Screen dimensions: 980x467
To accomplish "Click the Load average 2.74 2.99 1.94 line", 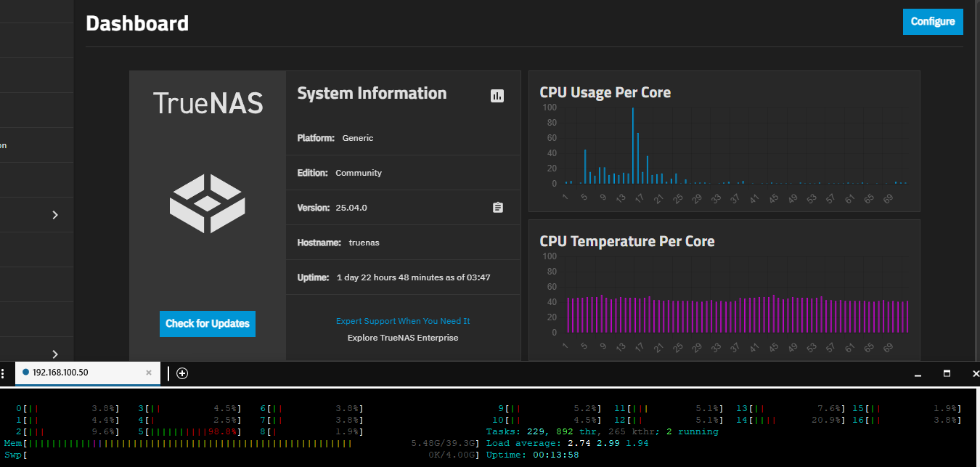I will coord(568,443).
